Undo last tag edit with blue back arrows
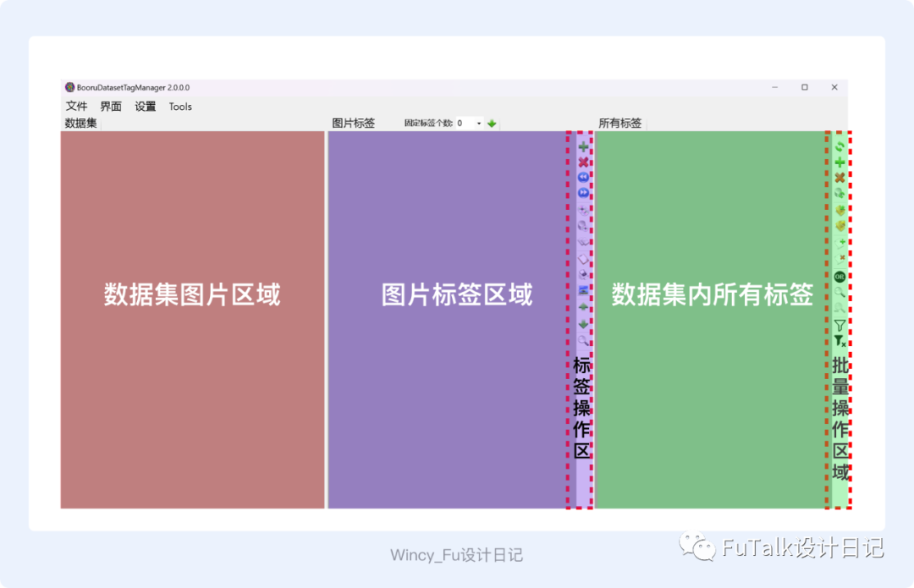 click(582, 176)
